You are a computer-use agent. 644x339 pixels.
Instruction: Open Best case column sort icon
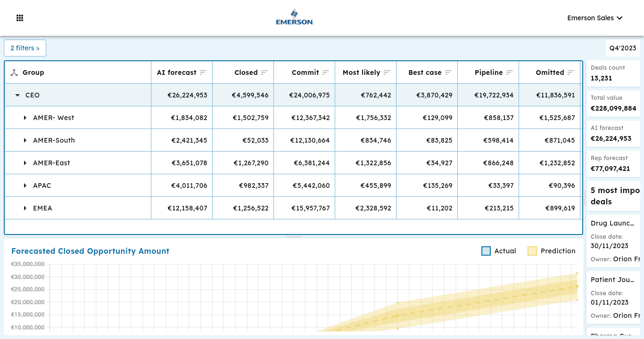pos(448,73)
